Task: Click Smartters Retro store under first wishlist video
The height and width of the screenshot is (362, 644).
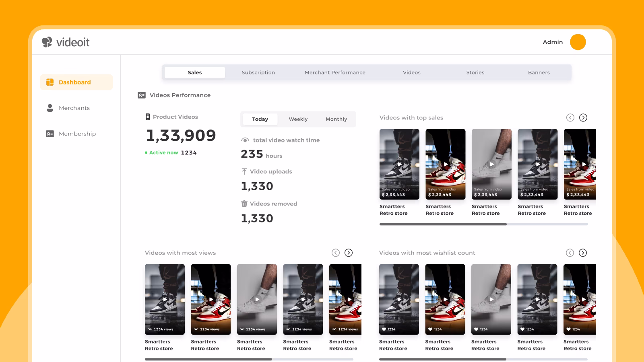Action: tap(393, 345)
